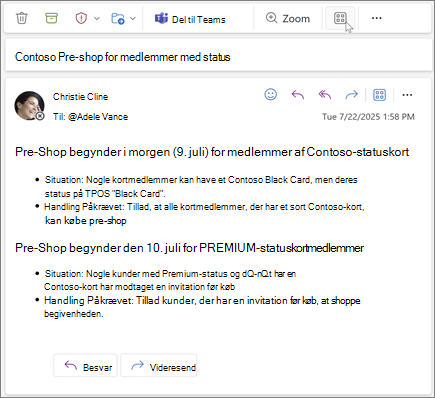Screen dimensions: 435x398
Task: Open more message actions ellipsis
Action: point(407,95)
